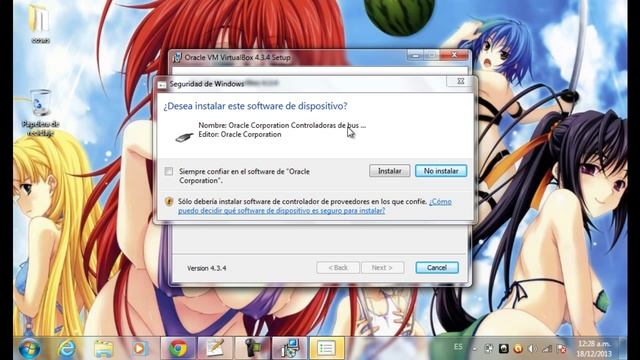The height and width of the screenshot is (360, 640).
Task: Click the Seguridad de Windows title icon
Action: click(162, 84)
